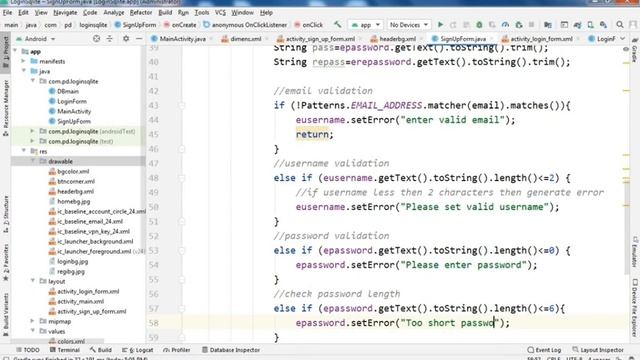Click the Collapse All icon in Project panel
The height and width of the screenshot is (360, 640).
(x=109, y=39)
